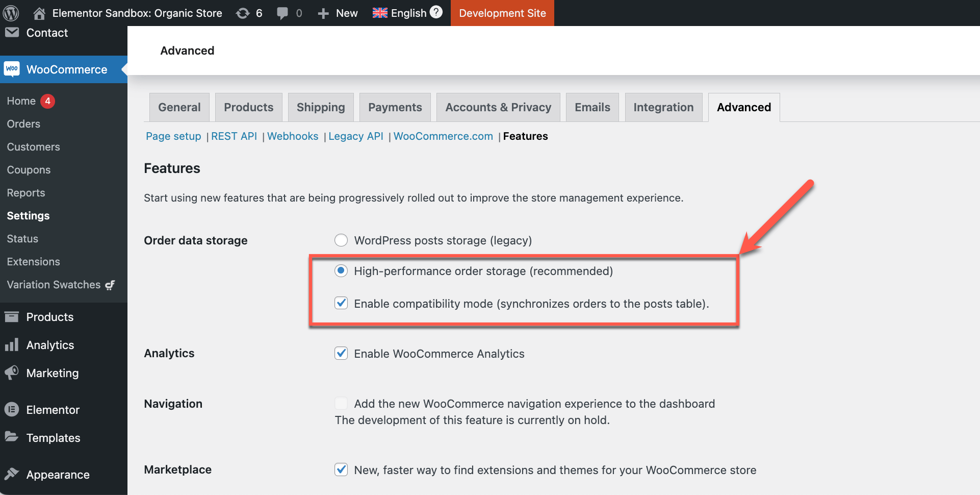
Task: Go to Orders in WooCommerce menu
Action: (x=23, y=123)
